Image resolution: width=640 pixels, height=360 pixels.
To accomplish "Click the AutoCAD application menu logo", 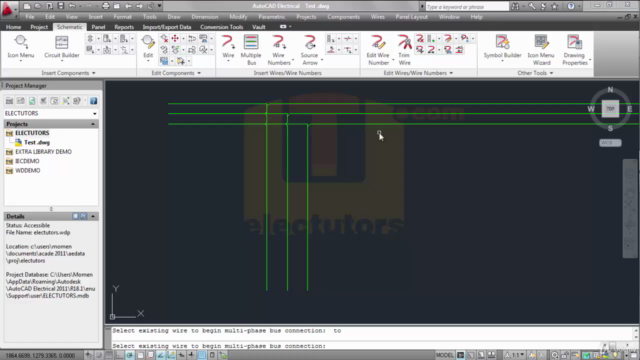I will 8,9.
